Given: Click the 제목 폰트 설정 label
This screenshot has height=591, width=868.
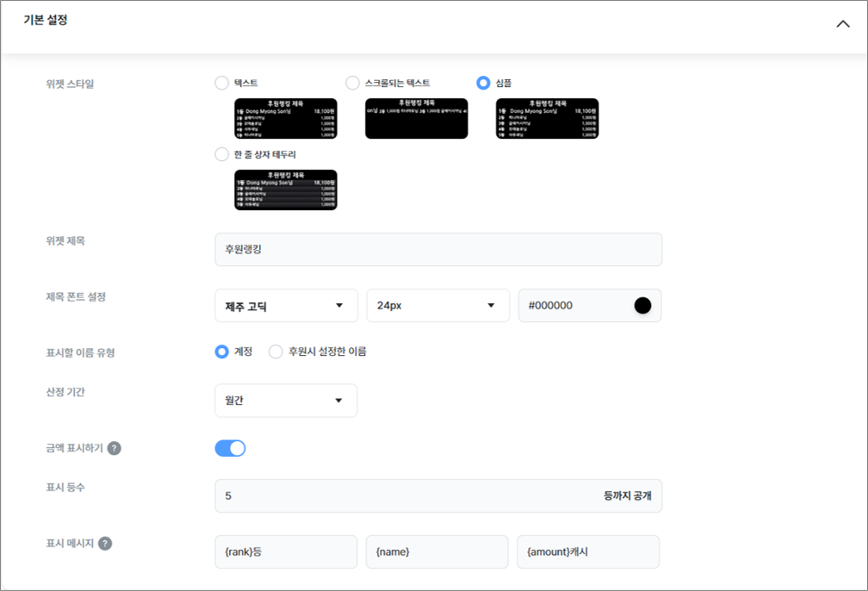Looking at the screenshot, I should click(76, 297).
